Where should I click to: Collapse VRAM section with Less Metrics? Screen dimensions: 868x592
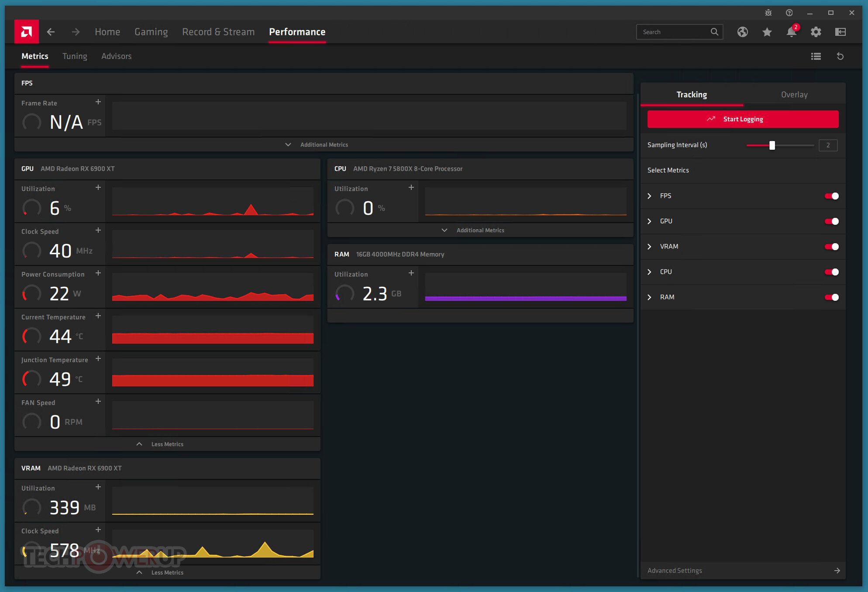pos(167,572)
